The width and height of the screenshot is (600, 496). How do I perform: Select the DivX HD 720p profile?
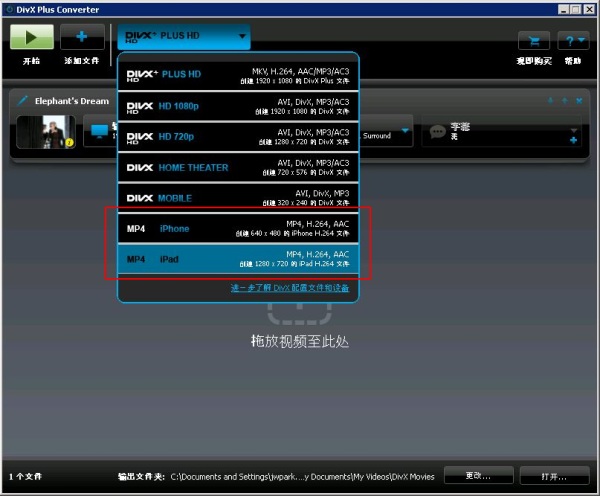pos(238,137)
